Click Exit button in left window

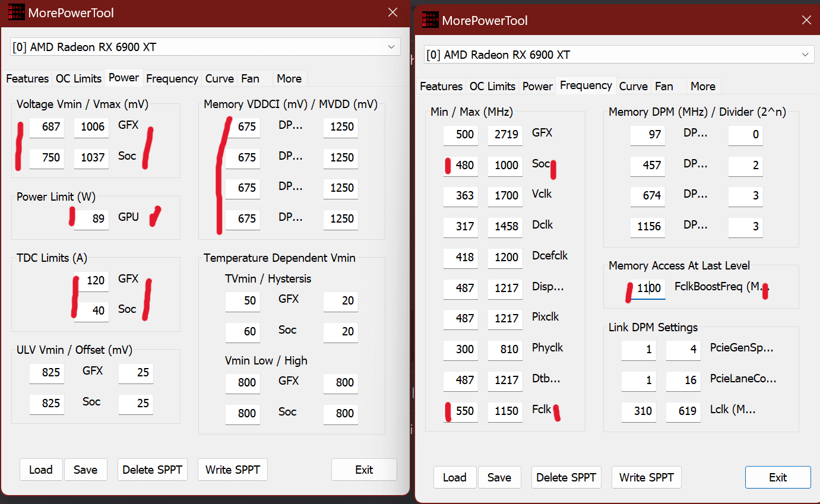pos(364,470)
